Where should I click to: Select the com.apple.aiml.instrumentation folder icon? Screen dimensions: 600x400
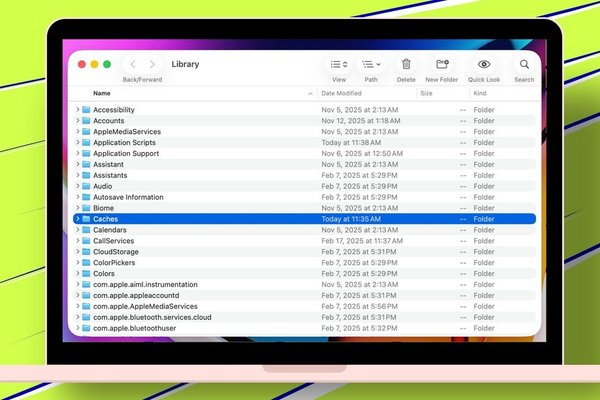(86, 284)
